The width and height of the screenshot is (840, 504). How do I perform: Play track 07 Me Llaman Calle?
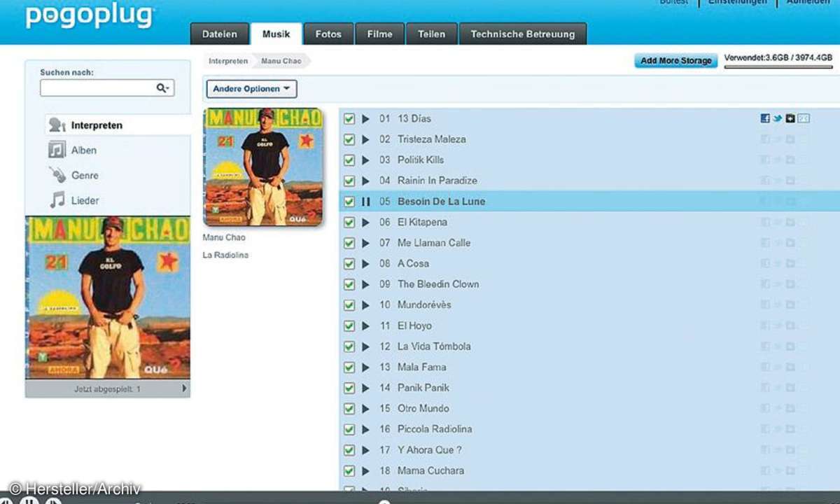click(x=365, y=243)
